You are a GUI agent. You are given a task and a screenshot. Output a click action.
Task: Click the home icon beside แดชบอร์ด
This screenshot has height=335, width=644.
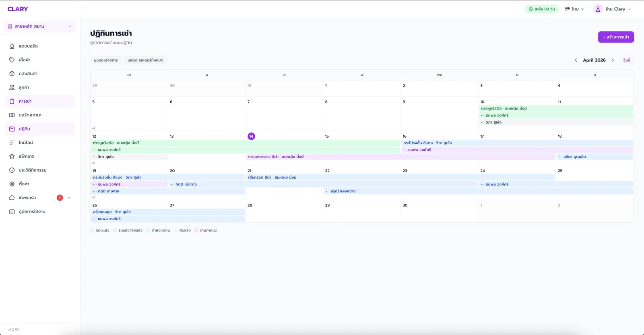click(12, 46)
